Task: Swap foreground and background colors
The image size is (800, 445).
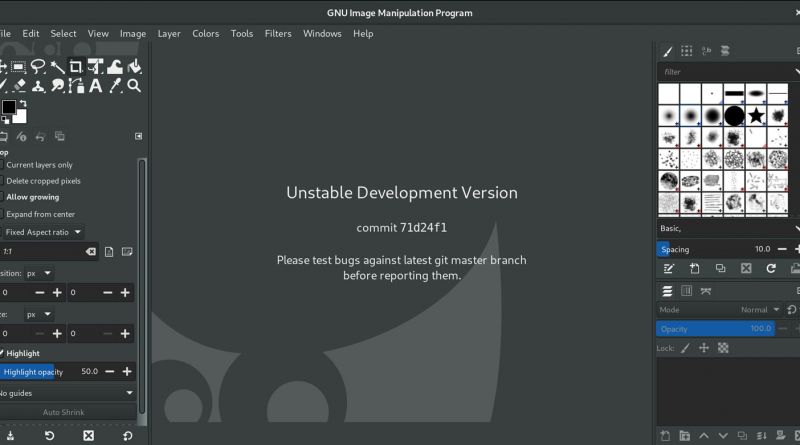Action: click(24, 103)
